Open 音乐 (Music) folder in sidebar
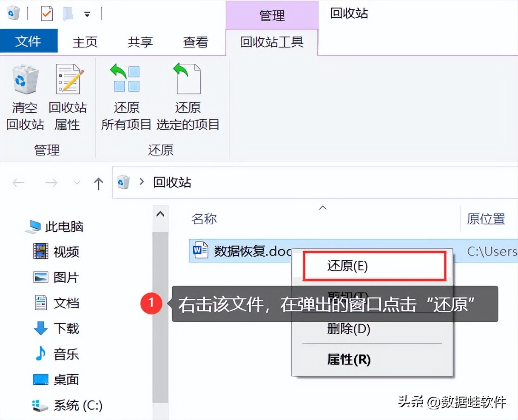 (x=57, y=354)
